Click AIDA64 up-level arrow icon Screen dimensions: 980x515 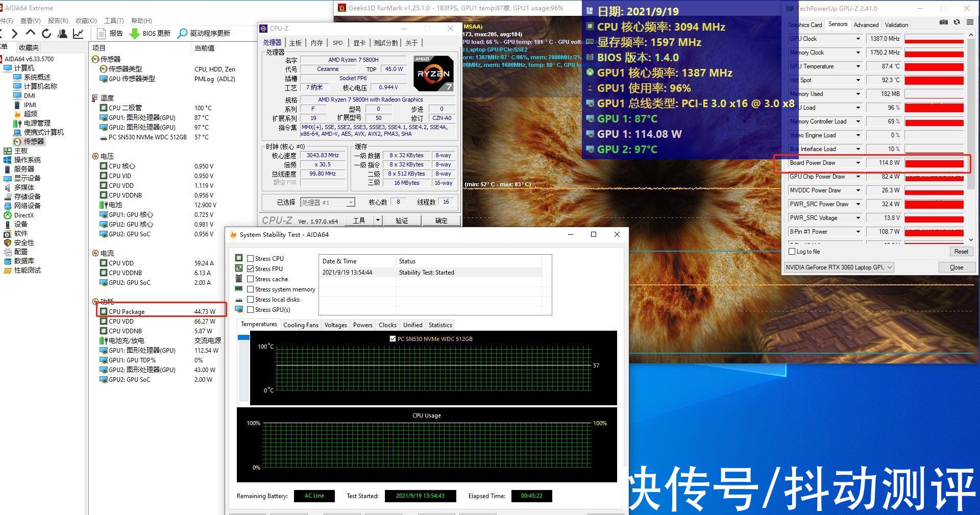click(31, 33)
